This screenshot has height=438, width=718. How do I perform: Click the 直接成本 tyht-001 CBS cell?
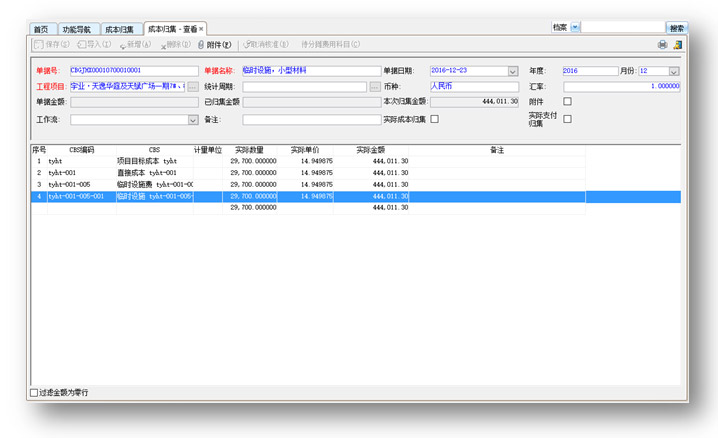click(155, 173)
